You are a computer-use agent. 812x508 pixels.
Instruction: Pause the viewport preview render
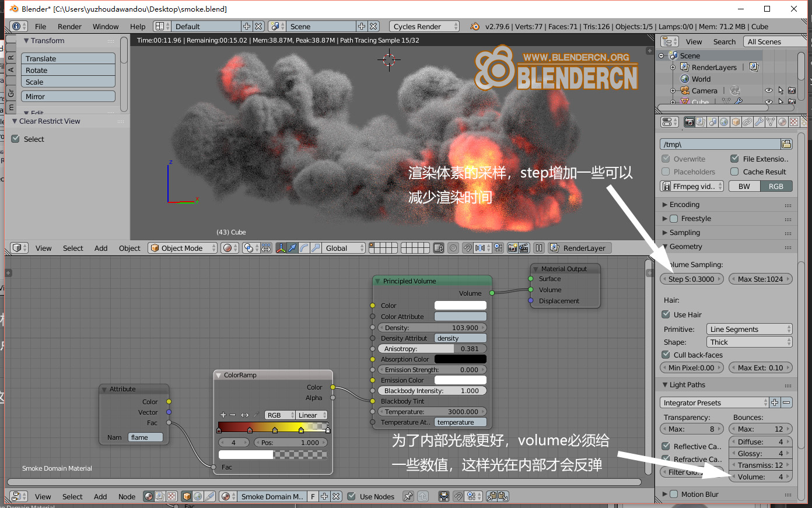[539, 248]
